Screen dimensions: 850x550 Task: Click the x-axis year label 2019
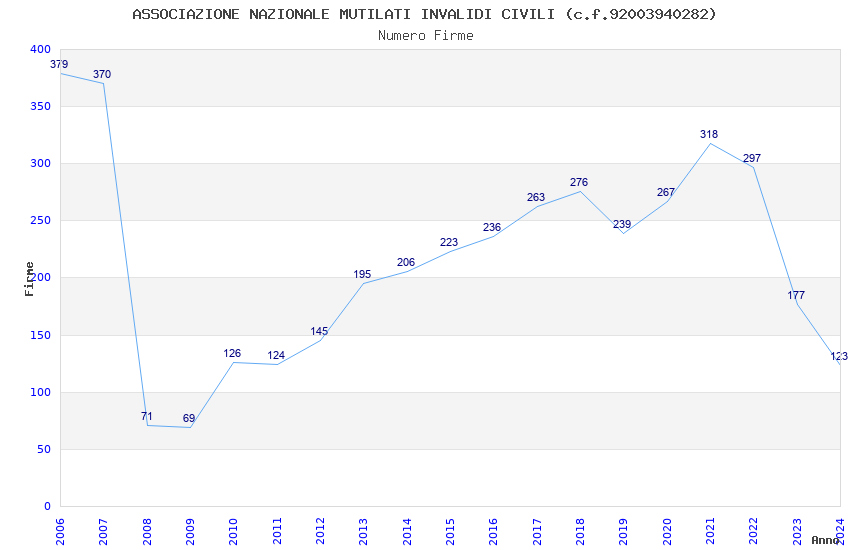(x=624, y=532)
